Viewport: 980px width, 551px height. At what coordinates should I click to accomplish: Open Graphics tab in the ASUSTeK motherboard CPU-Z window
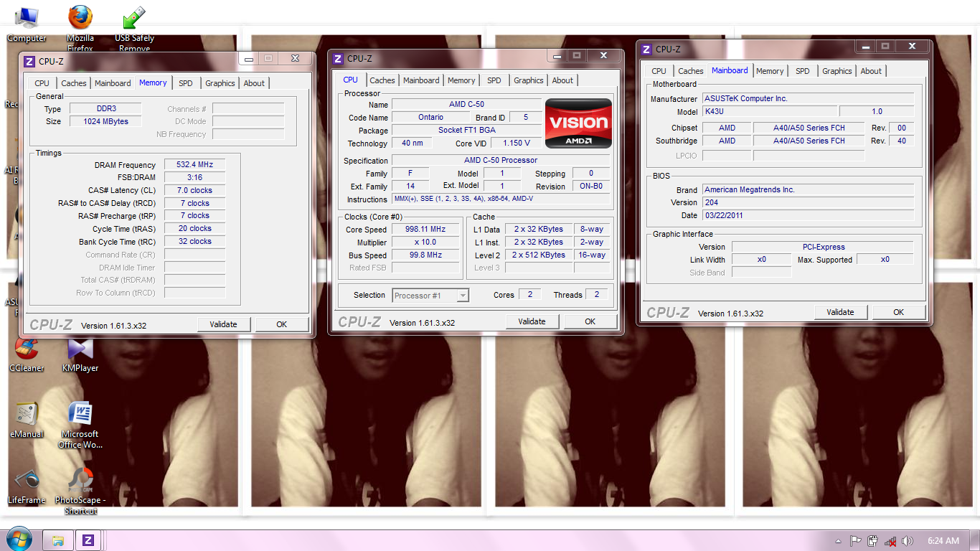837,71
